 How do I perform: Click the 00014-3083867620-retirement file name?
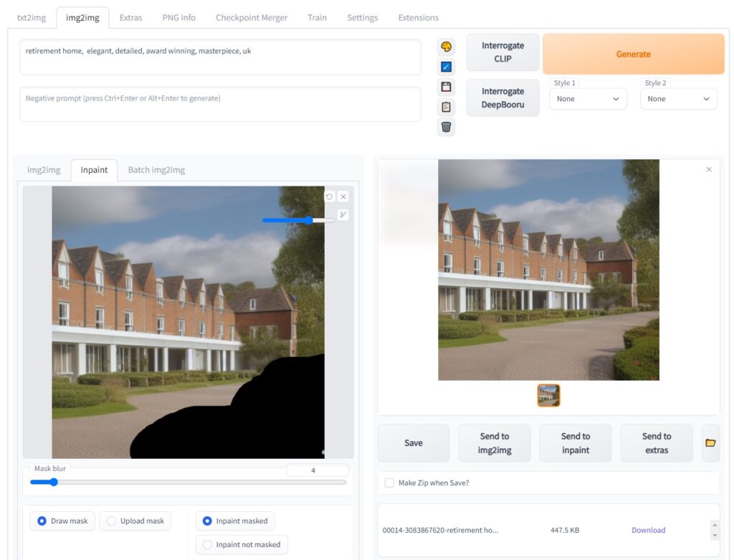point(440,530)
